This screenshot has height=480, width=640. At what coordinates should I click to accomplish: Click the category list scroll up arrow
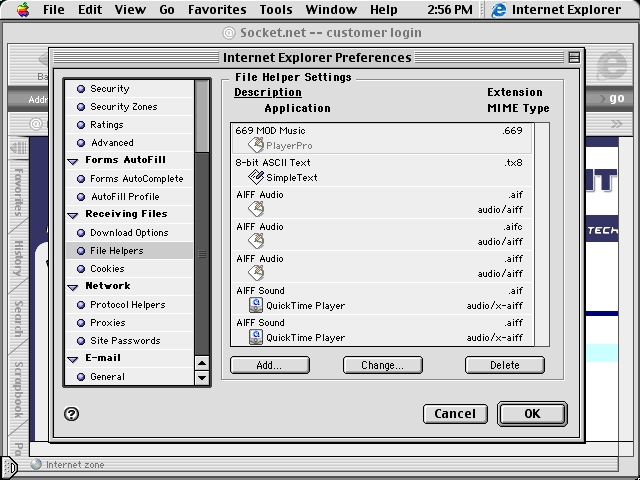click(202, 363)
